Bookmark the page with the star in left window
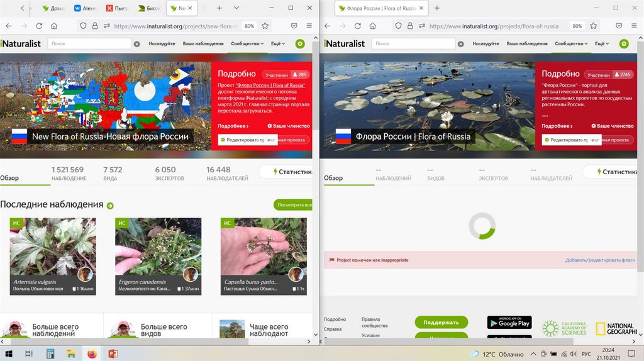Viewport: 644px width, 361px height. pos(265,26)
